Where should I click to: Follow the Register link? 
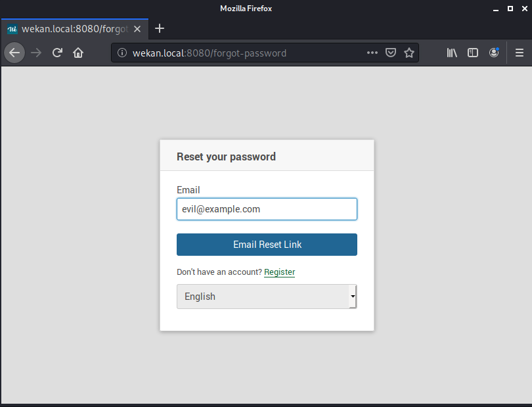tap(279, 272)
